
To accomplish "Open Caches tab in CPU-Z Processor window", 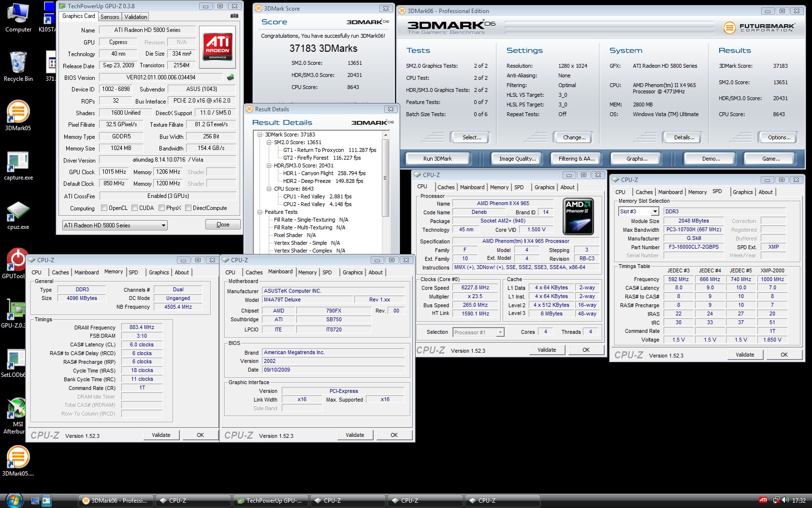I will tap(446, 187).
